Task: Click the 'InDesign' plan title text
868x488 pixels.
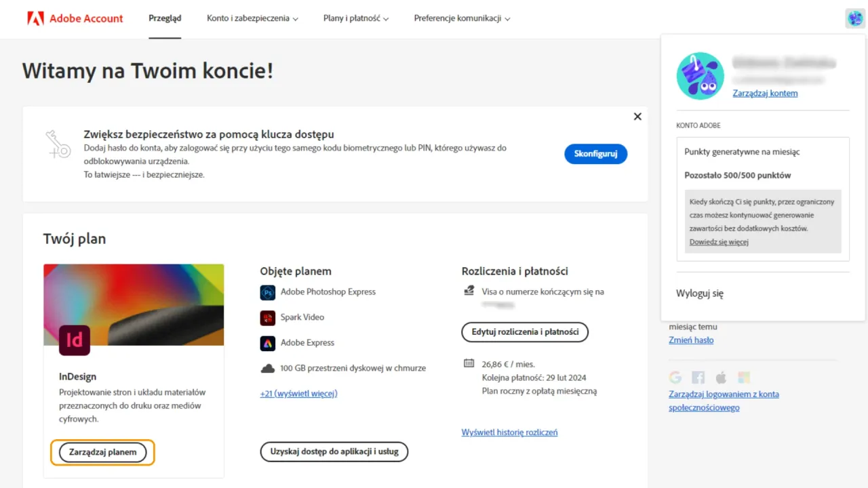Action: pyautogui.click(x=78, y=377)
